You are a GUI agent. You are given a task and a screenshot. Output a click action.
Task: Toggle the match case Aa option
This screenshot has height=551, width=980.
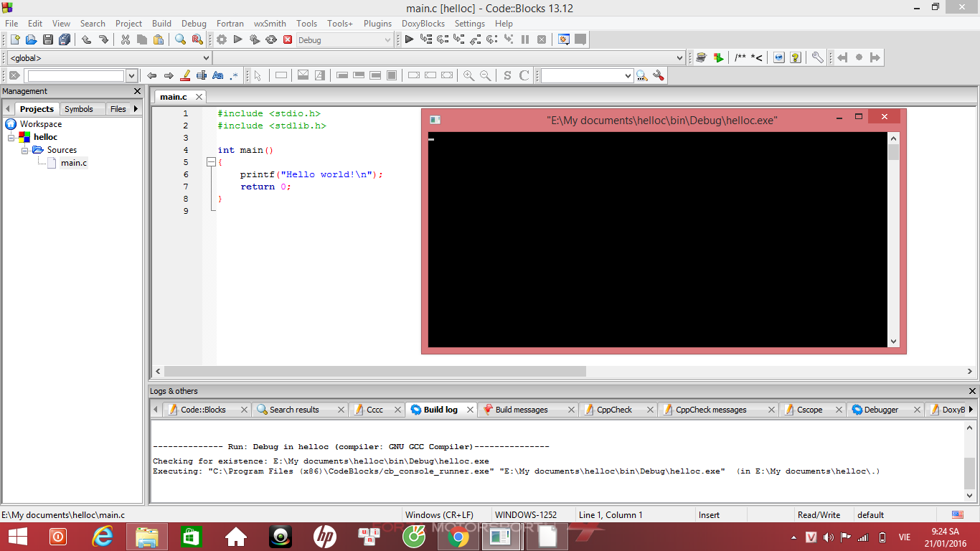218,75
